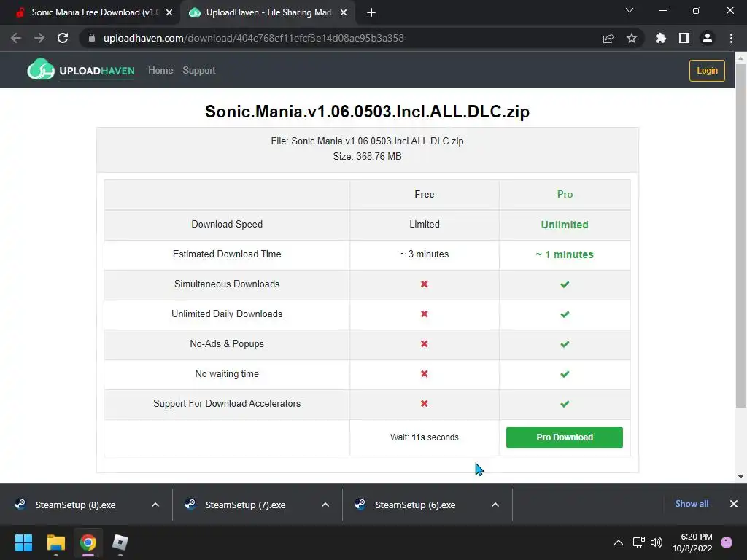Viewport: 747px width, 560px height.
Task: Click the 'Limited' speed cell
Action: coord(425,225)
